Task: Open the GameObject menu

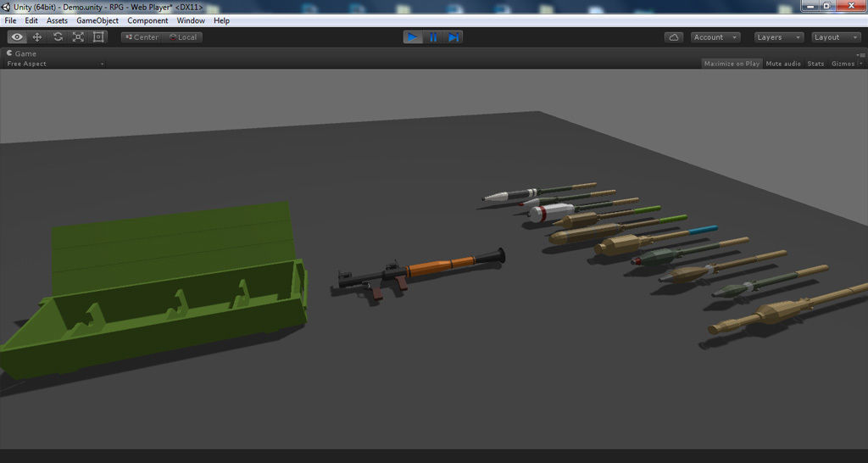Action: [x=97, y=20]
